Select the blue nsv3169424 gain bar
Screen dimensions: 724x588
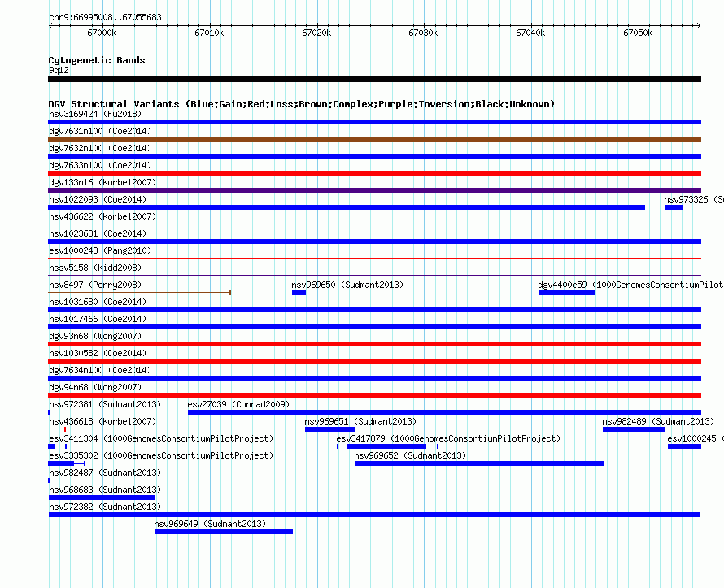pyautogui.click(x=374, y=122)
